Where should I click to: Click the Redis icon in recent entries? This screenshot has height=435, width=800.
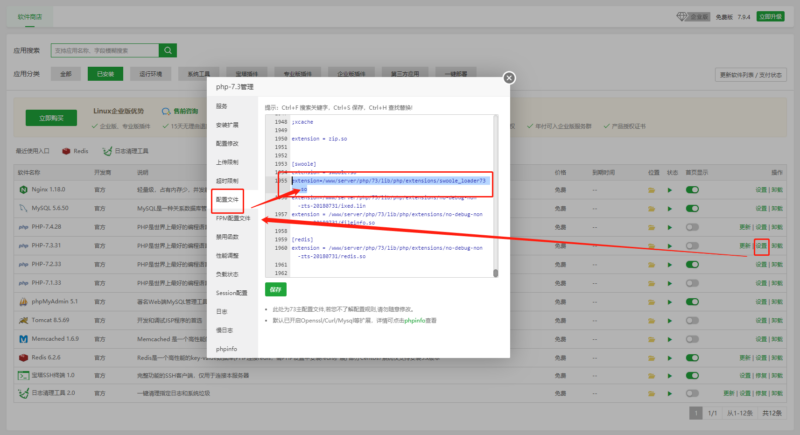[67, 151]
